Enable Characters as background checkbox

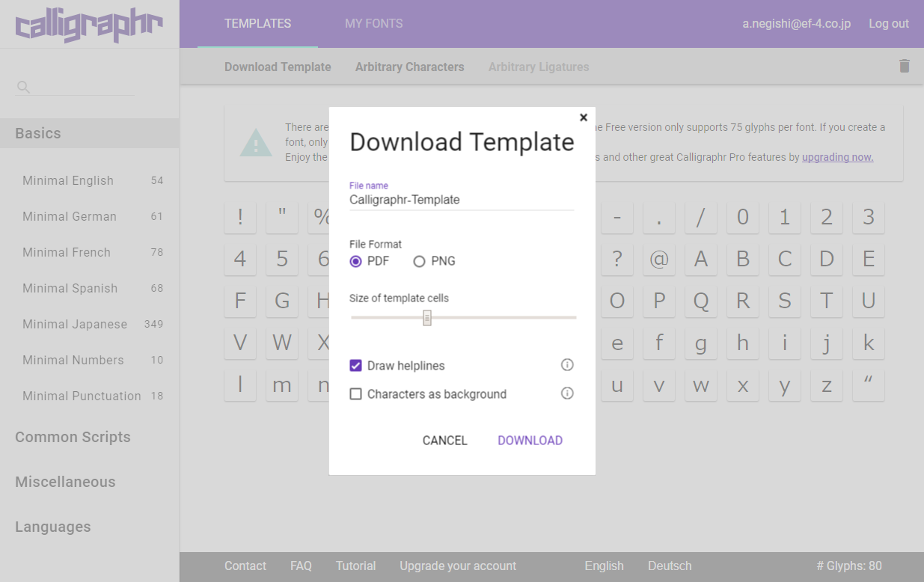(x=356, y=394)
